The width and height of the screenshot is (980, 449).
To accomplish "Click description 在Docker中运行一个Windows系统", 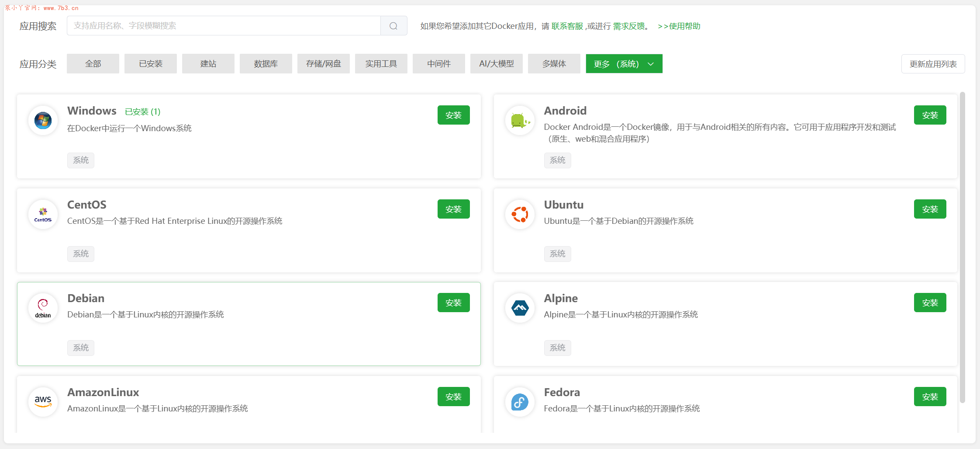I will [x=129, y=128].
